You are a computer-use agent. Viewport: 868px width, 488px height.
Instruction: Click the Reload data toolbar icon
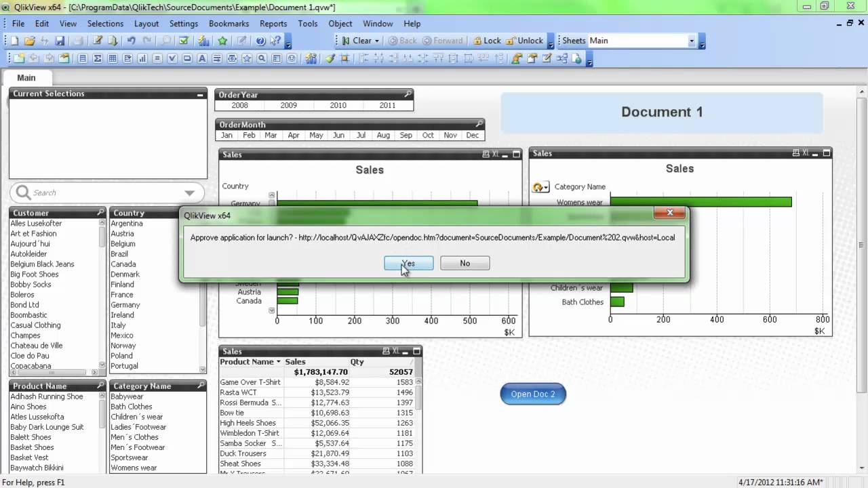tap(113, 41)
